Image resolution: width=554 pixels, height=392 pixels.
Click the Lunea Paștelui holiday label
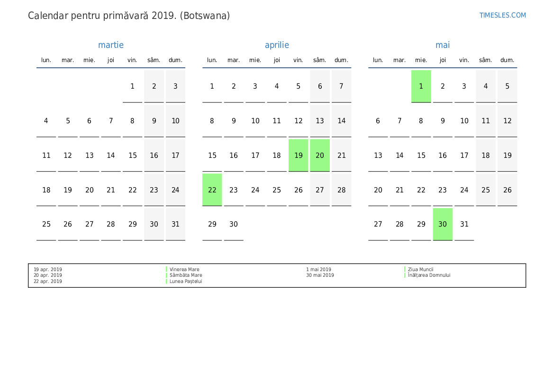point(186,282)
